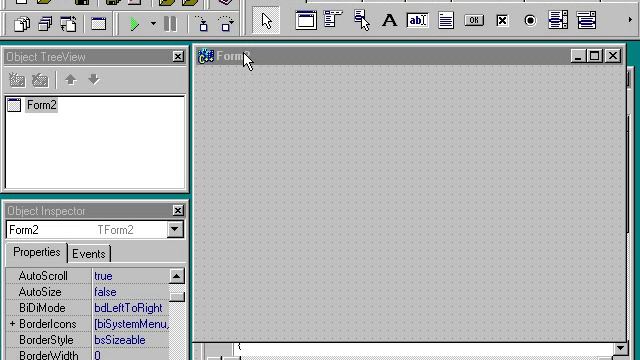Run the project with the green arrow
This screenshot has width=640, height=360.
[134, 24]
